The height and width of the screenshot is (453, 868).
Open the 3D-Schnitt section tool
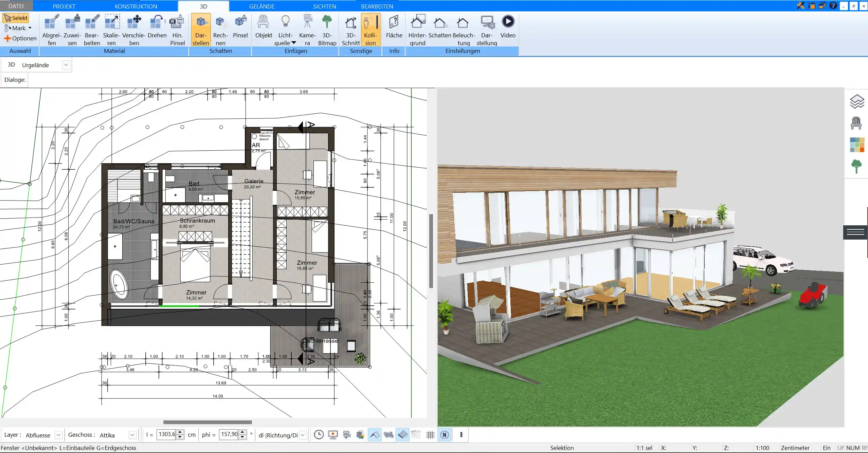[x=351, y=30]
